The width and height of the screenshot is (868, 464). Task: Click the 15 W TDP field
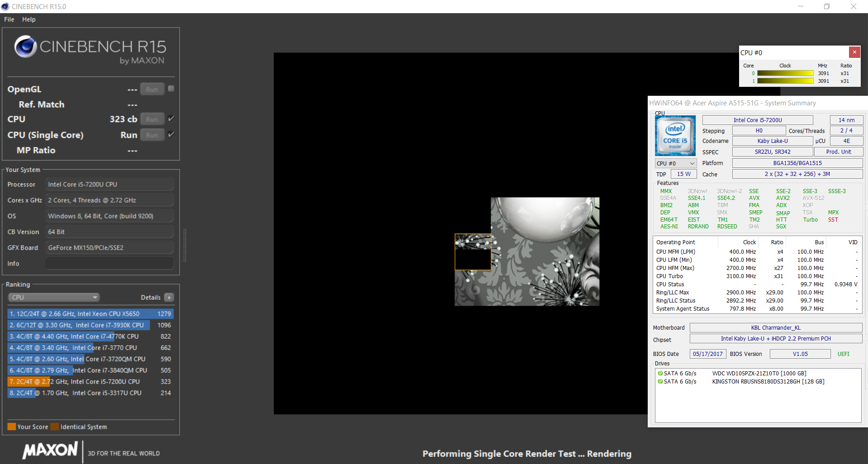pyautogui.click(x=683, y=174)
